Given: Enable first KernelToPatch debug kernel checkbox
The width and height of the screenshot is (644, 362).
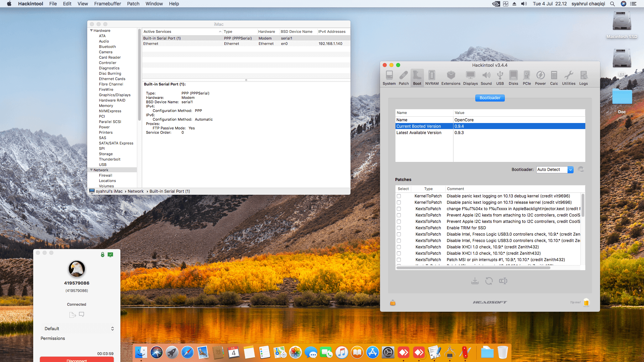Looking at the screenshot, I should pos(399,196).
